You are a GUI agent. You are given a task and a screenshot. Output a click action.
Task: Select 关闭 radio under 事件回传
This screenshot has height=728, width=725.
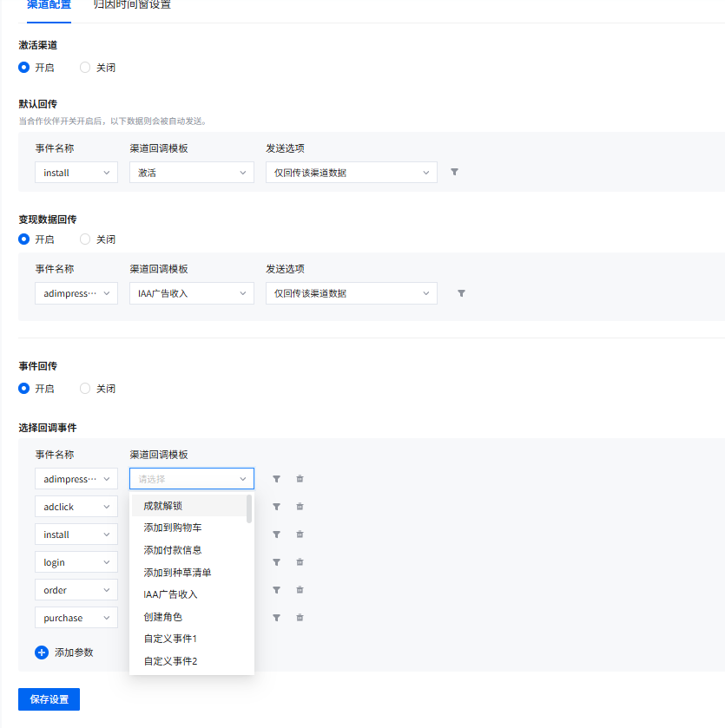tap(84, 388)
